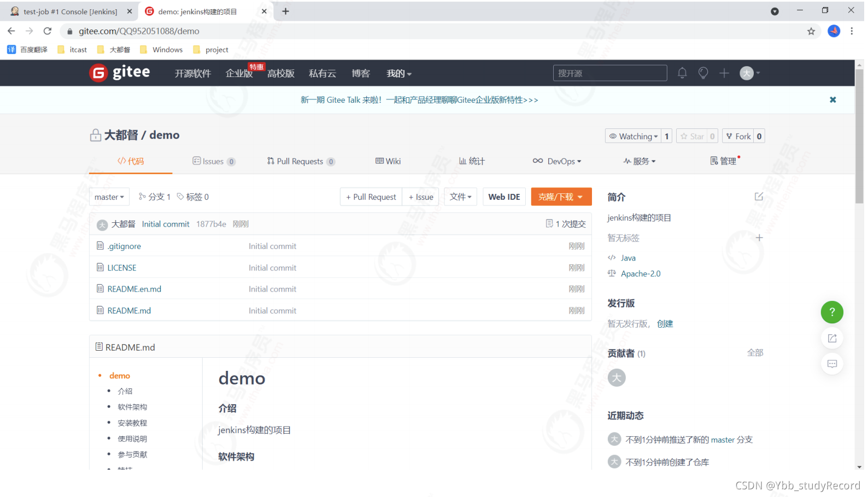The width and height of the screenshot is (868, 497).
Task: Open a new browser tab
Action: 285,11
